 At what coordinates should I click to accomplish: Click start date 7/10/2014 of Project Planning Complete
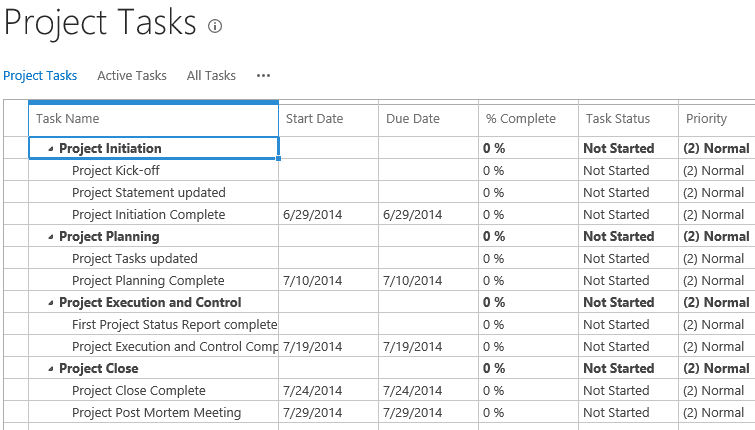[x=329, y=281]
